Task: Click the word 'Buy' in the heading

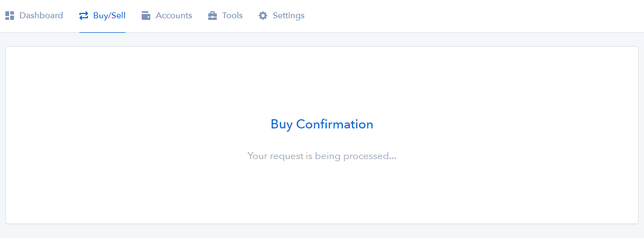Action: tap(282, 125)
